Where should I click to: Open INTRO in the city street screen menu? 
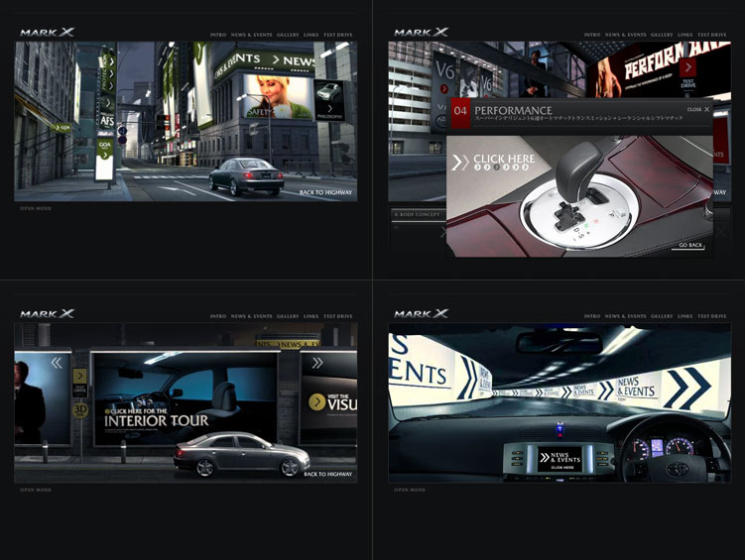tap(218, 35)
